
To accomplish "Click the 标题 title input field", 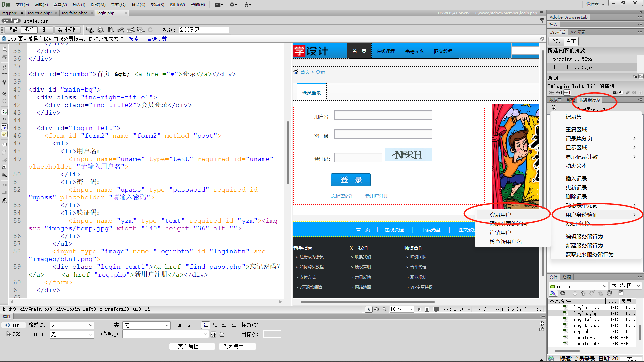I will [204, 30].
